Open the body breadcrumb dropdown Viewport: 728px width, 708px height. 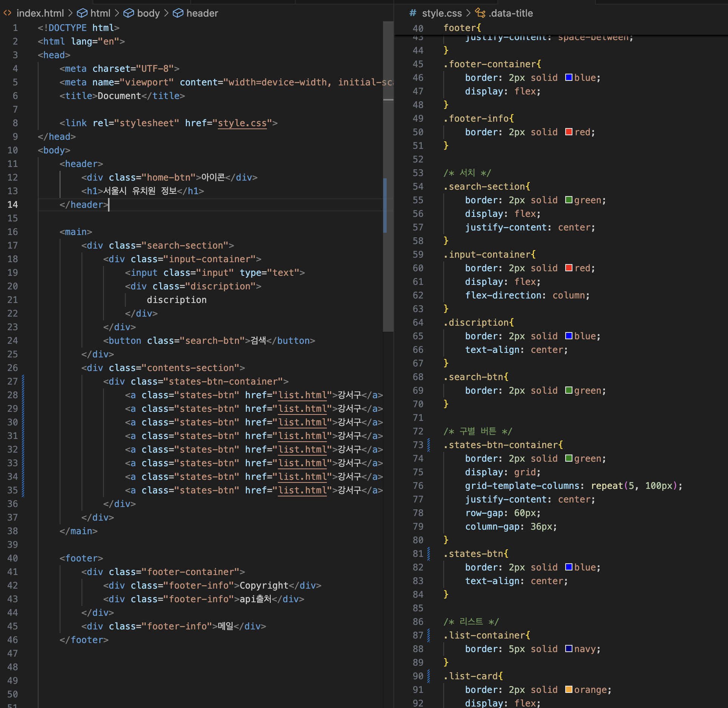pyautogui.click(x=148, y=13)
